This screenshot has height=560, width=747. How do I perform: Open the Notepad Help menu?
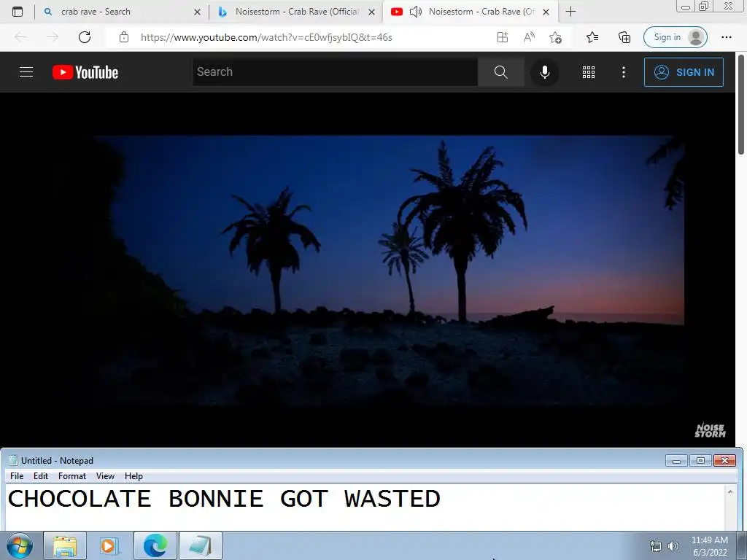coord(134,475)
